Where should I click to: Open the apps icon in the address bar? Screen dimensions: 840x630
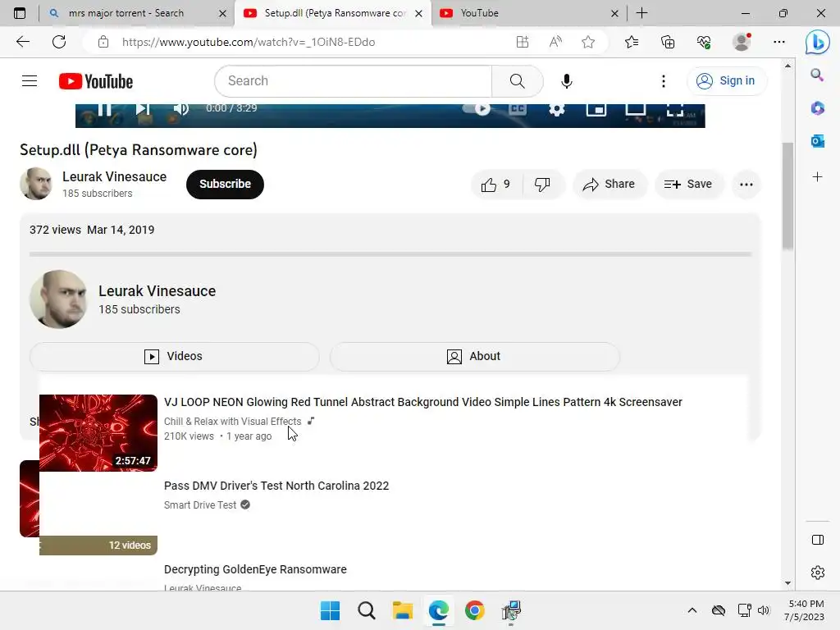(523, 42)
